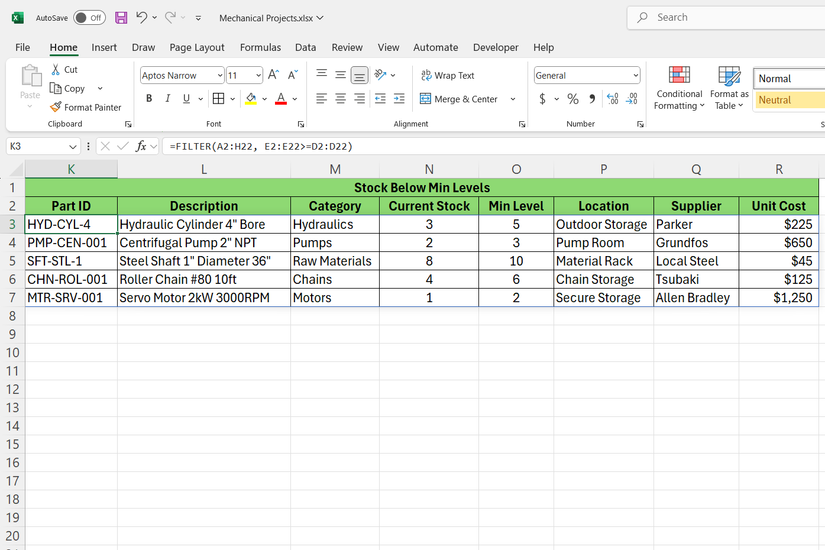Screen dimensions: 825x550
Task: Click the Save icon in title bar
Action: (x=121, y=18)
